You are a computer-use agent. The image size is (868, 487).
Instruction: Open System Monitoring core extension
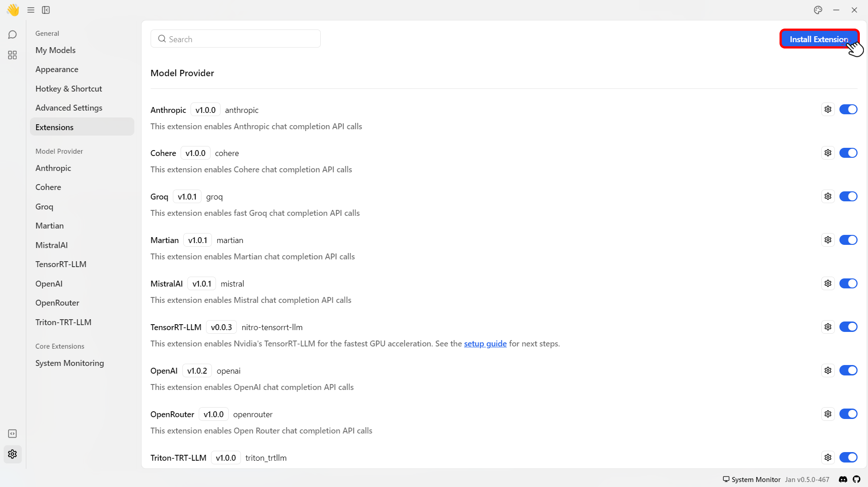tap(82, 363)
